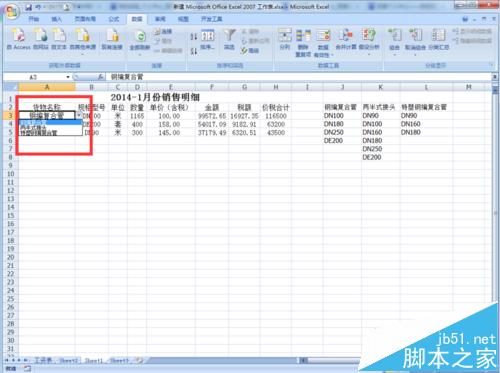Select 两半式接头 in dropdown list
Image resolution: width=500 pixels, height=373 pixels.
click(x=50, y=128)
